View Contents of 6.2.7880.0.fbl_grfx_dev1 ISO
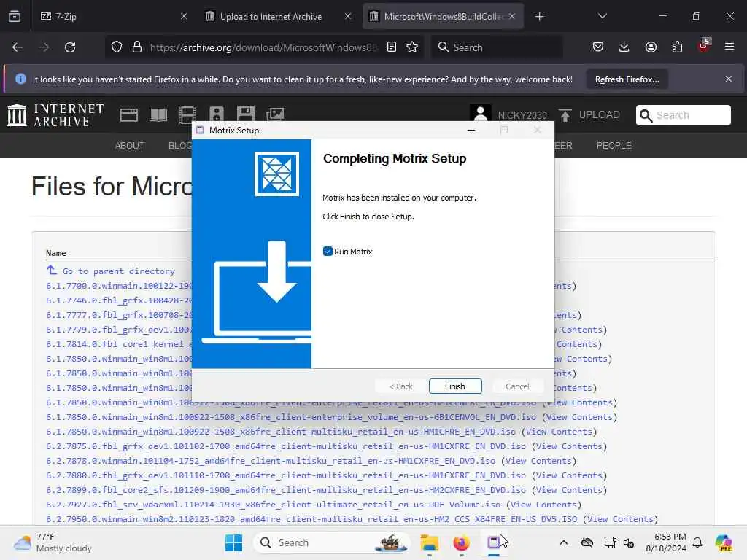Image resolution: width=747 pixels, height=560 pixels. tap(569, 475)
